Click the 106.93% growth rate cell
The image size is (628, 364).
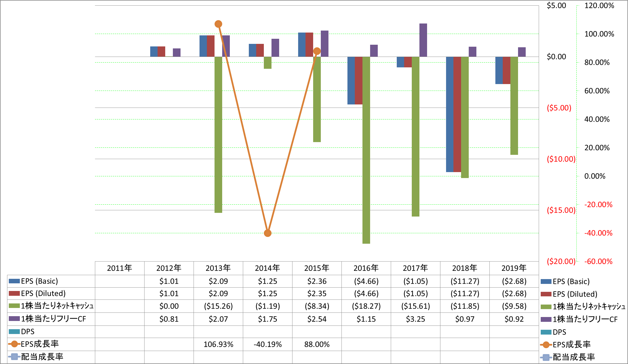(x=218, y=344)
